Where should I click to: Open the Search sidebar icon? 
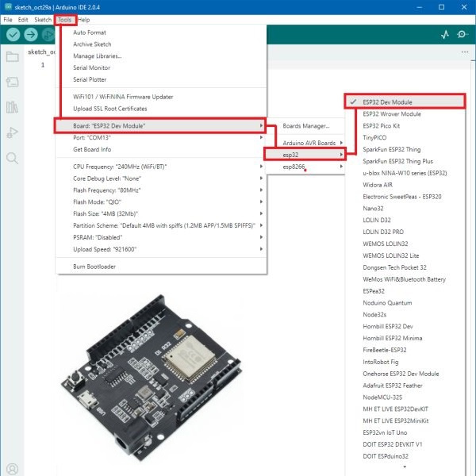(12, 158)
